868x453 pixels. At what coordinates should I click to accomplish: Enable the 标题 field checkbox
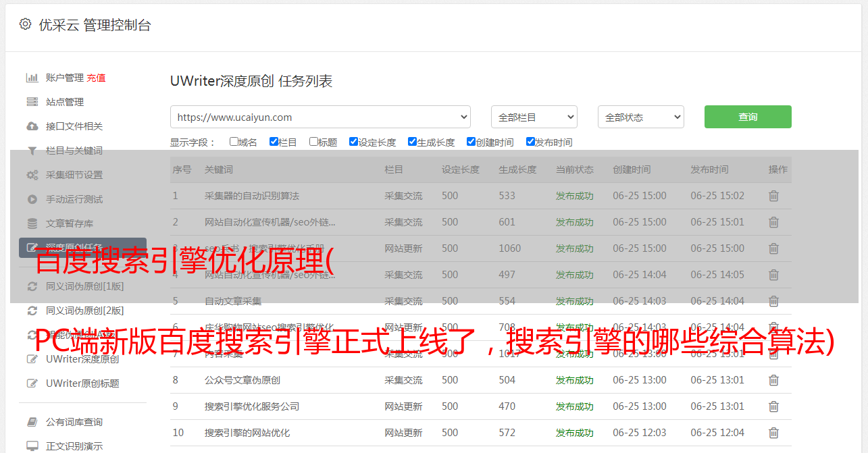313,142
